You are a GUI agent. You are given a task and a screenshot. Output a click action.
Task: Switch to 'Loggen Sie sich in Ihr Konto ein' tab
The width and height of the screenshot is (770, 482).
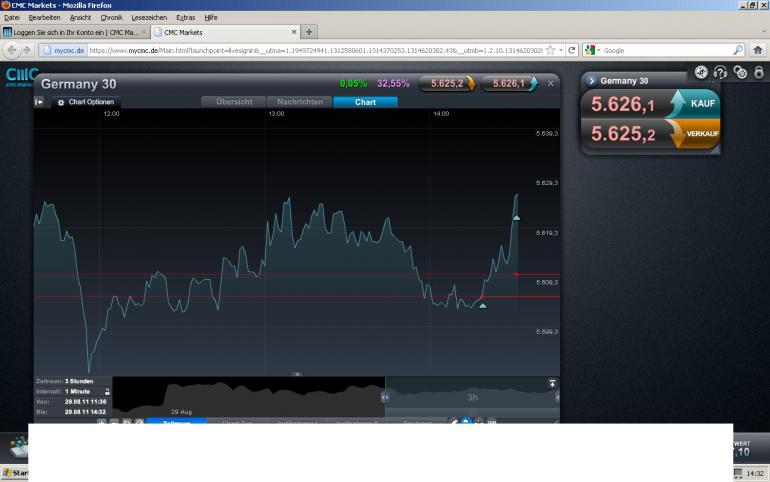(x=75, y=32)
